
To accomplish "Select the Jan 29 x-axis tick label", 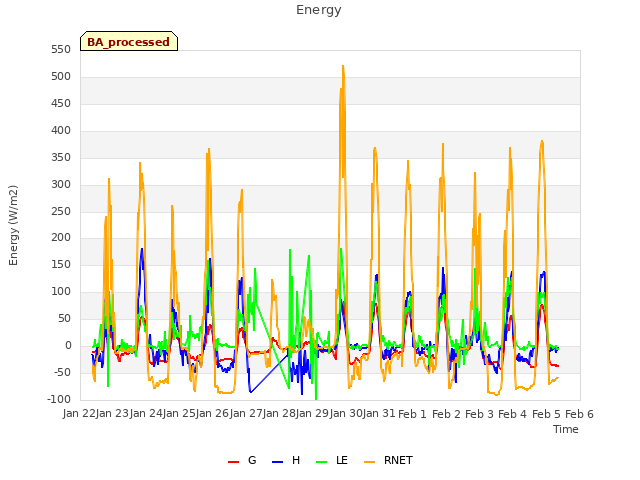I will [x=312, y=414].
